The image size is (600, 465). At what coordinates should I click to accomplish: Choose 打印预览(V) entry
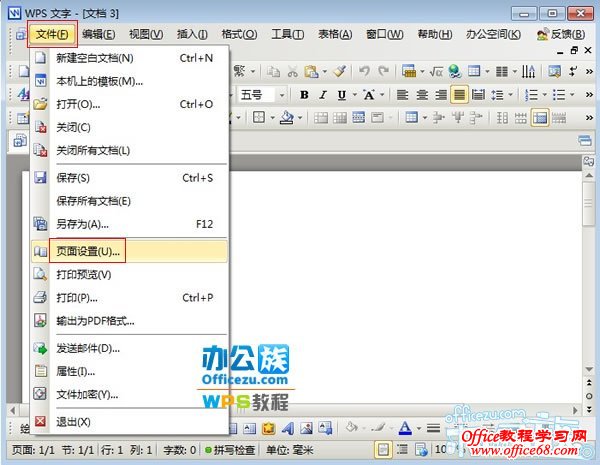pos(130,274)
